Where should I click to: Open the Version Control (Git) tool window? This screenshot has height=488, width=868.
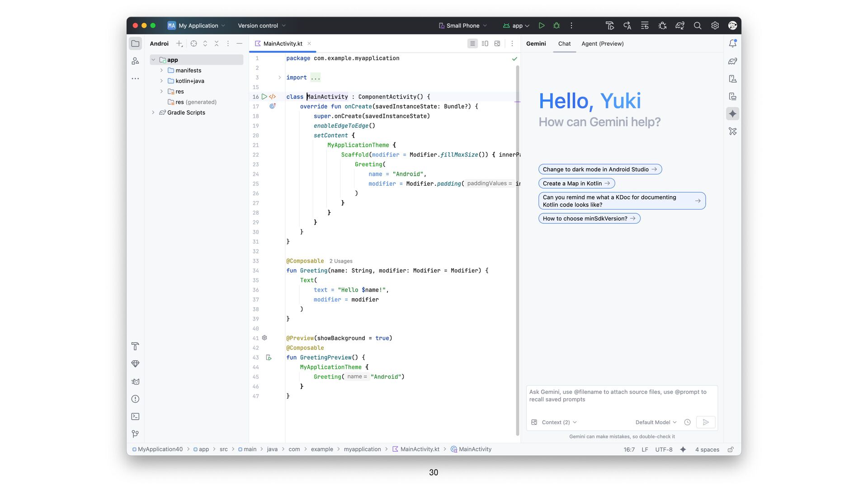[x=135, y=434]
